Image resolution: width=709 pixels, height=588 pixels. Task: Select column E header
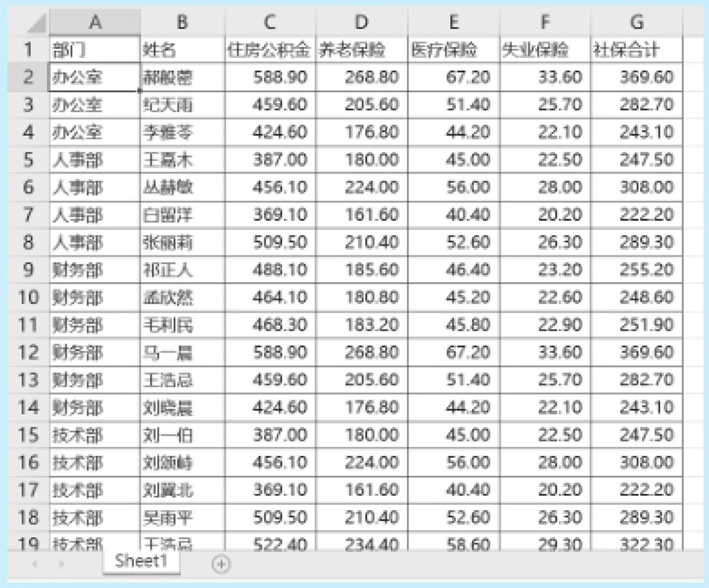454,22
